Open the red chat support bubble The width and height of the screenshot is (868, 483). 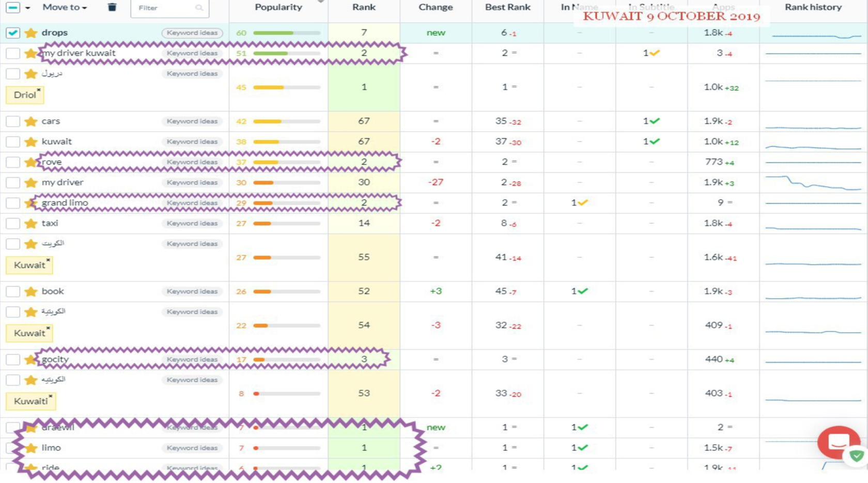click(x=838, y=442)
